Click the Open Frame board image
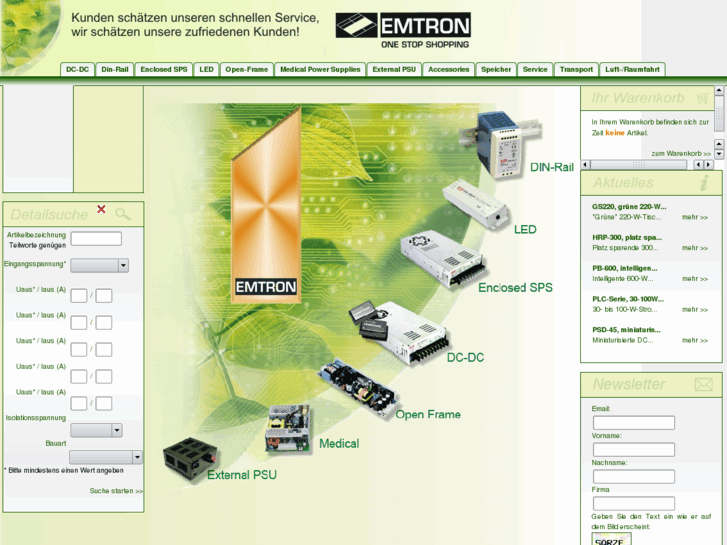This screenshot has height=545, width=727. coord(357,389)
